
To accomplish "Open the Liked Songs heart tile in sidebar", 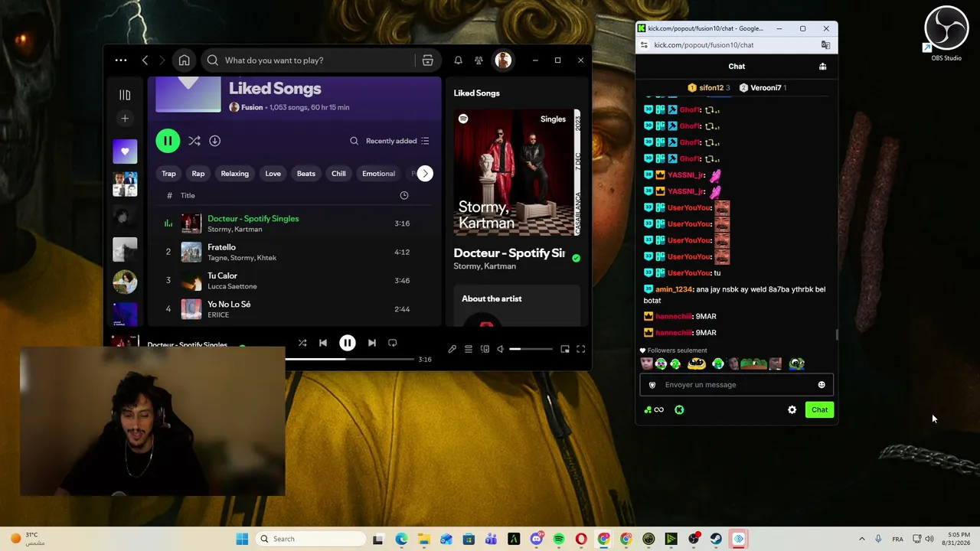I will pos(125,152).
